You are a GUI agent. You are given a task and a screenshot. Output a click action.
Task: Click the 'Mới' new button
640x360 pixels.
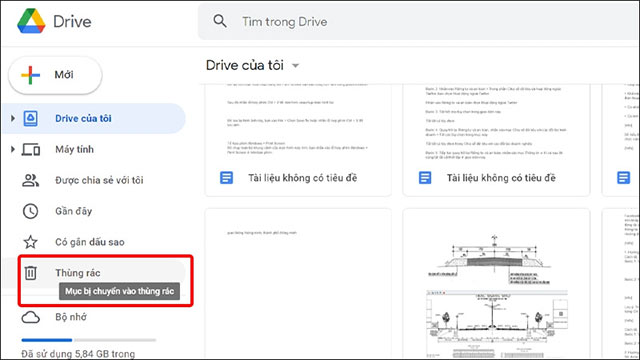click(x=55, y=75)
